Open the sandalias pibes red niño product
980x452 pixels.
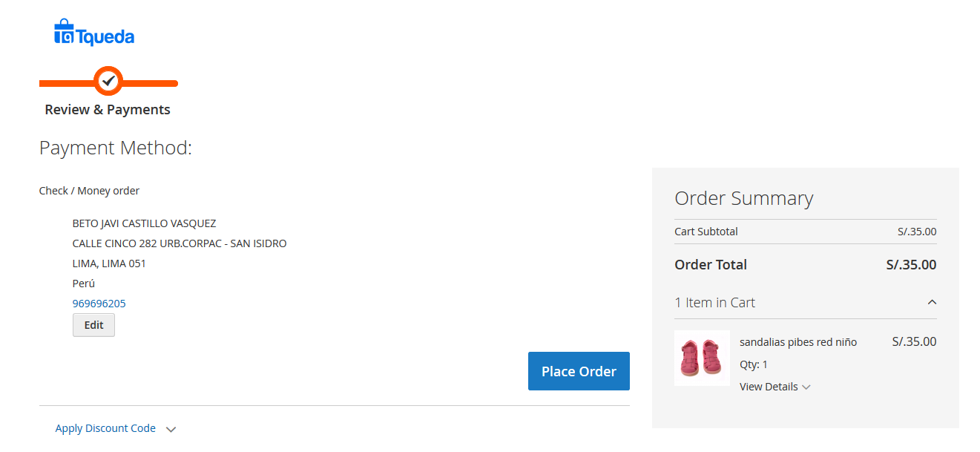click(x=798, y=341)
